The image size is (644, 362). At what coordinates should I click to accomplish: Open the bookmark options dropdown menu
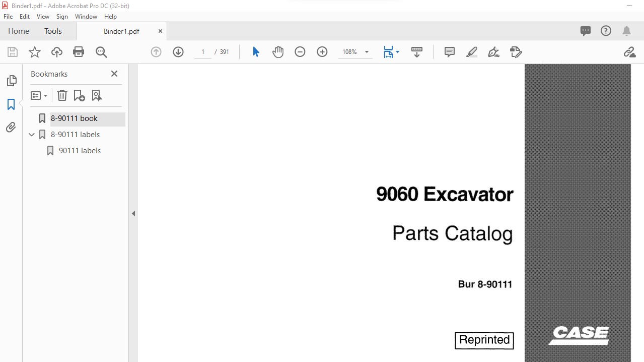(39, 95)
